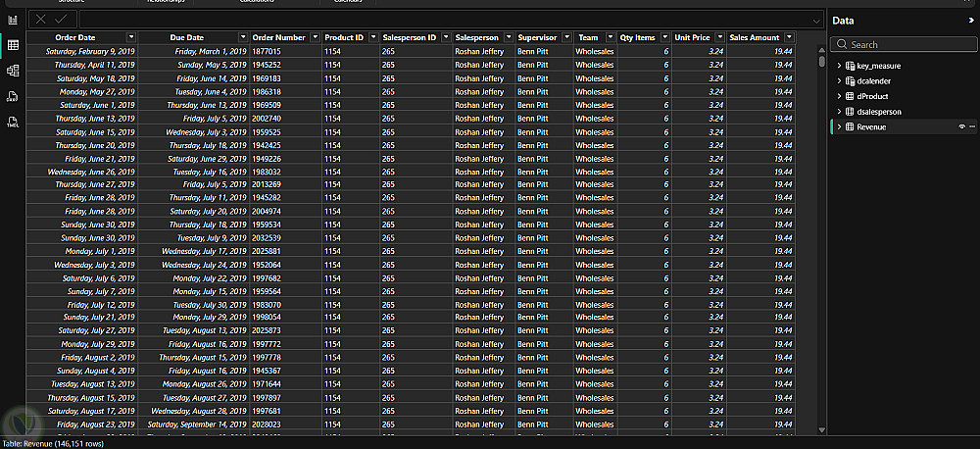Viewport: 980px width, 449px height.
Task: Select the Unit Price column header
Action: (692, 37)
